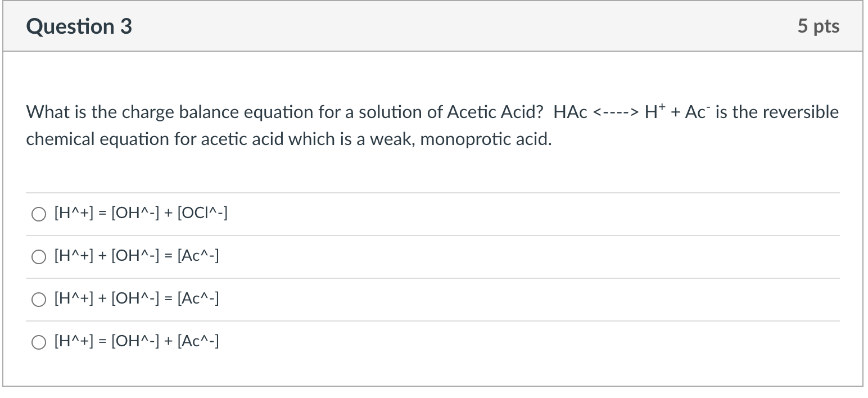The image size is (868, 398).
Task: Click the third answer option text
Action: 136,299
